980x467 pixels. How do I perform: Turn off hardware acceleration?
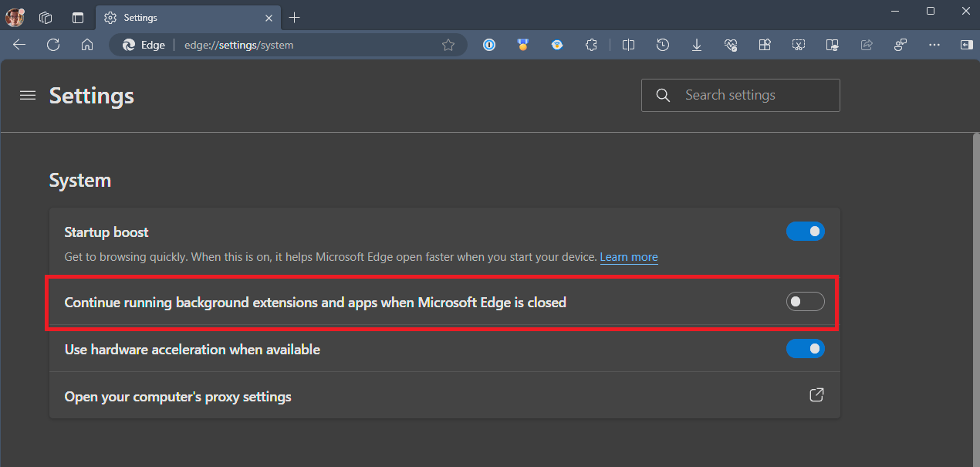pos(806,349)
